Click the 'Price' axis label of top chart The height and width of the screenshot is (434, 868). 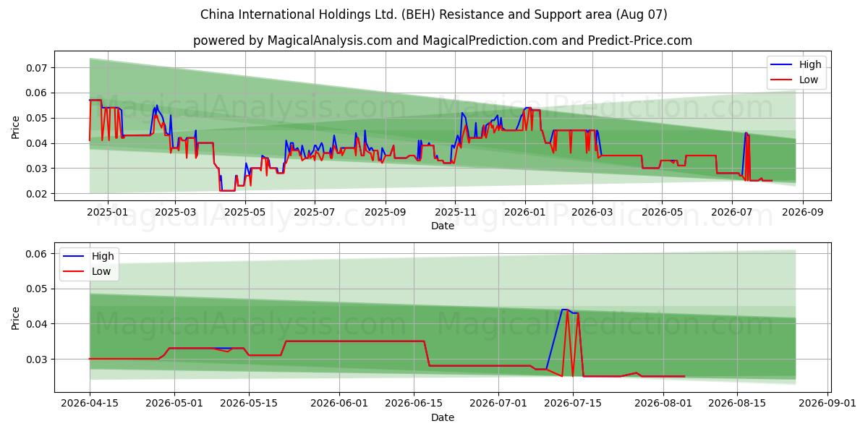click(x=16, y=127)
